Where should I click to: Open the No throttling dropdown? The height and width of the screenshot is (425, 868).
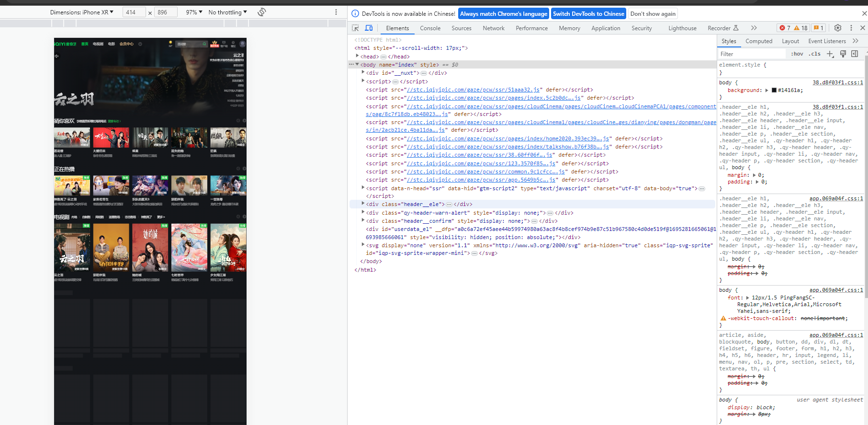point(228,12)
